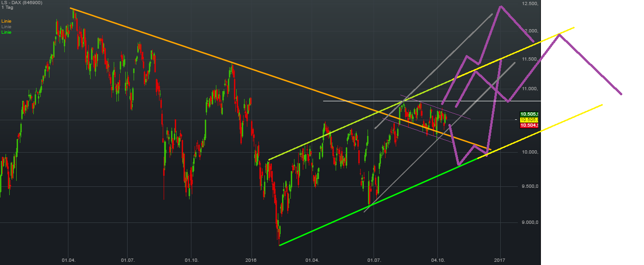The image size is (644, 265).
Task: Click the 2016 date axis label
Action: pos(251,261)
